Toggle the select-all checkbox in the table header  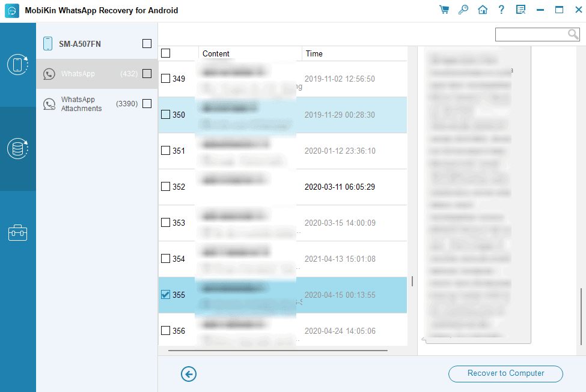pos(165,53)
